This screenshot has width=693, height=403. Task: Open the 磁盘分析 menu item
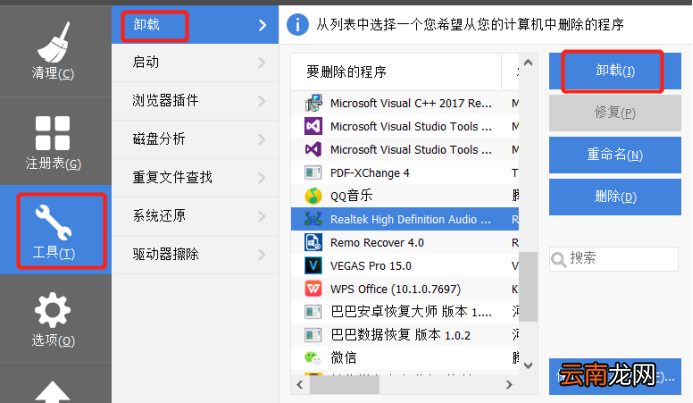[195, 139]
